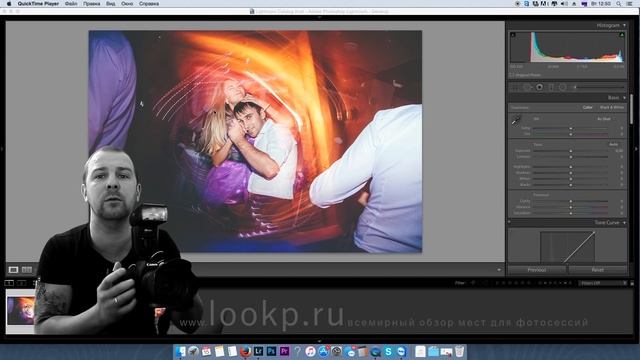Click the Reset button
The height and width of the screenshot is (360, 640).
tap(598, 270)
